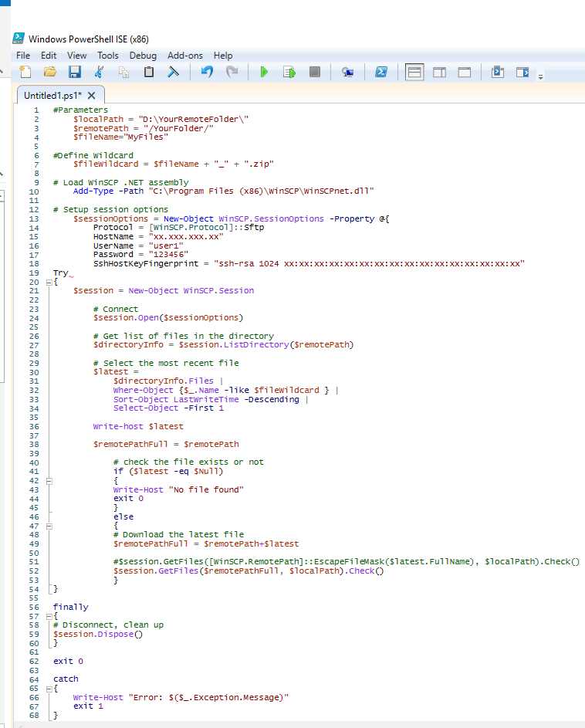The width and height of the screenshot is (585, 728).
Task: Stop operation with the square stop icon
Action: point(314,72)
